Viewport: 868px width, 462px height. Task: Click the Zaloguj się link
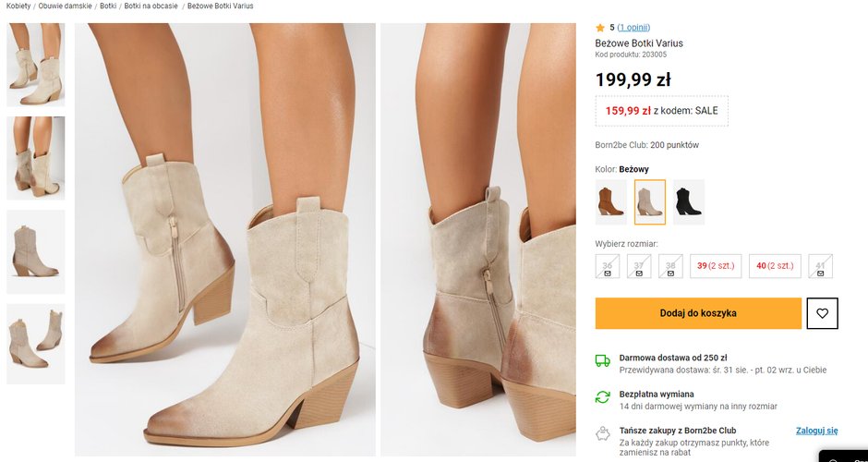(x=816, y=431)
